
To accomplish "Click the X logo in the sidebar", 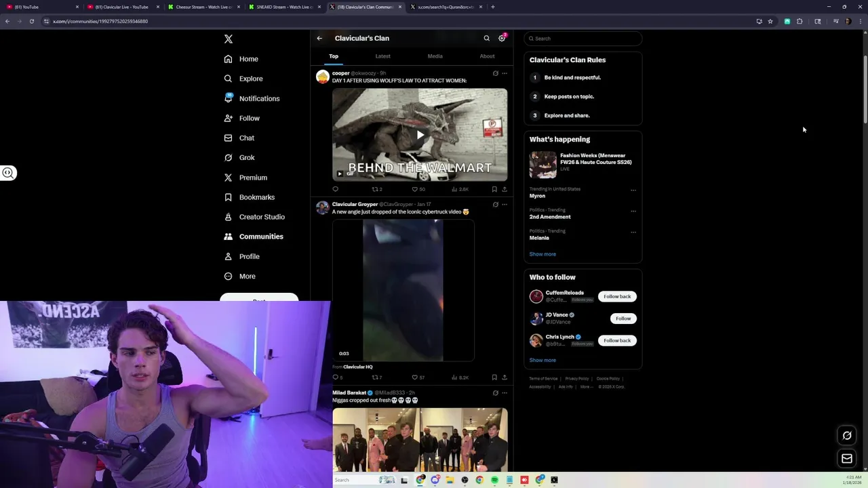I will 229,39.
